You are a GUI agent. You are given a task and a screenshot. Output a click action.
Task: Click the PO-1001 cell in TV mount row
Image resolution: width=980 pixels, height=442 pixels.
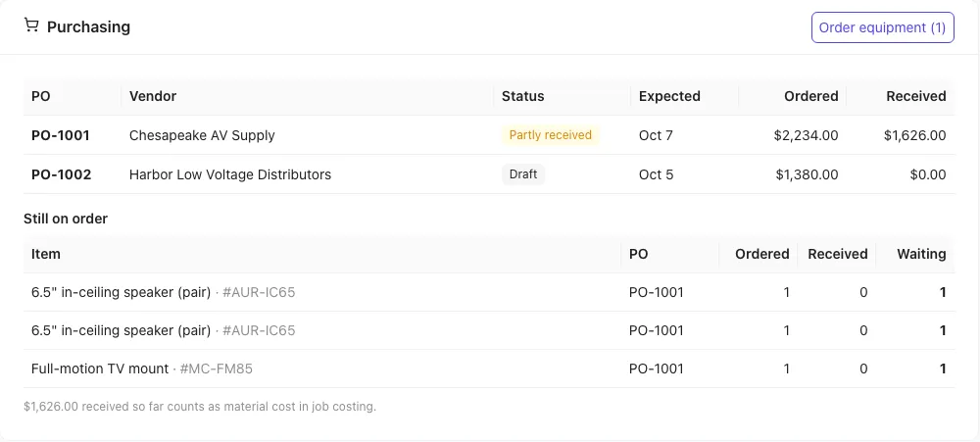coord(657,368)
